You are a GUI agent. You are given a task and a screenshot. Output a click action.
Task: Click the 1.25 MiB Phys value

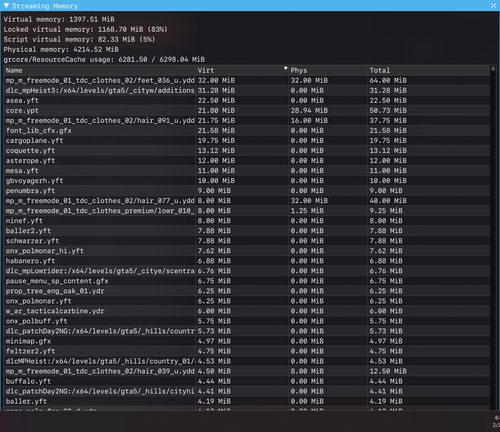click(x=307, y=211)
